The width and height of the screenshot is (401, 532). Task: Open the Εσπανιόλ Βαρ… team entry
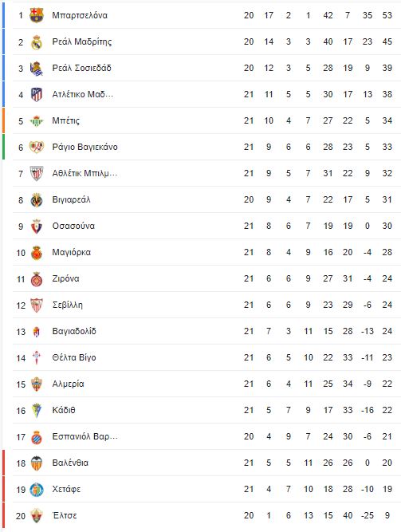tap(85, 436)
